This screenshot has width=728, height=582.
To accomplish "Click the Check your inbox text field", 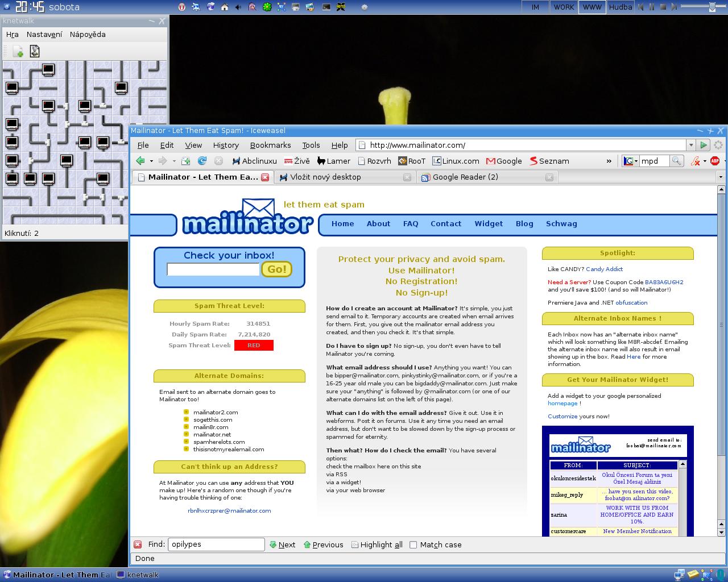I will pos(213,269).
